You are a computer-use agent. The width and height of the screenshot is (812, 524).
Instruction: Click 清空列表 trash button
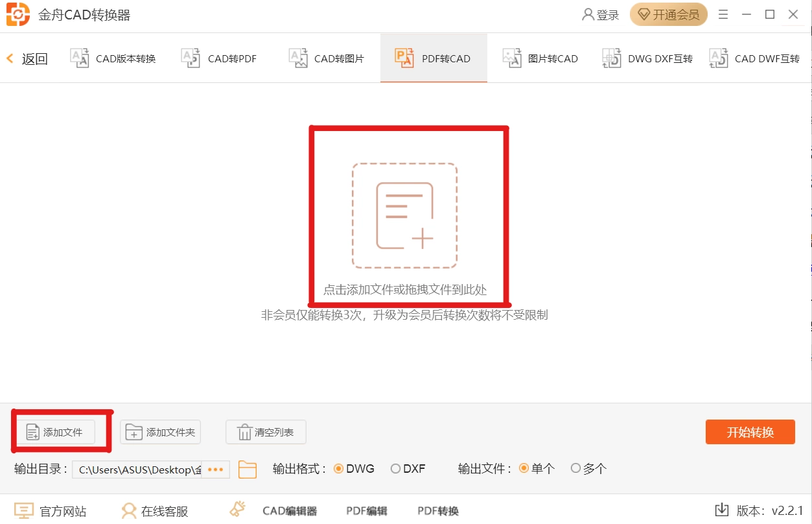(x=266, y=432)
